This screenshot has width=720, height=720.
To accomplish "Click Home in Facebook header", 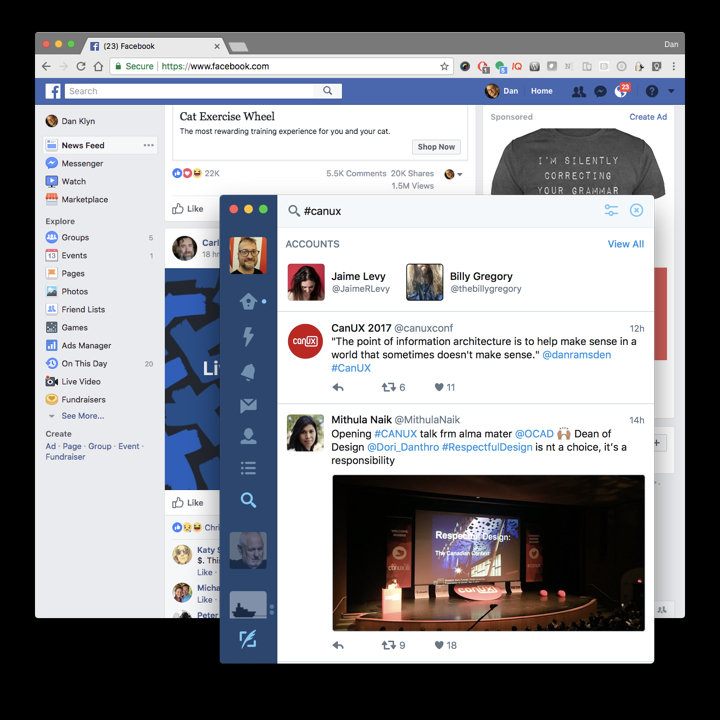I will click(541, 91).
